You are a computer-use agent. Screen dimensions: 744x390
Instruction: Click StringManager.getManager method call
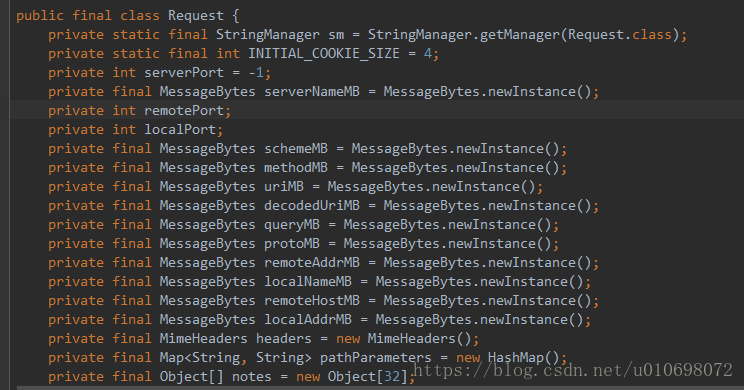click(x=464, y=35)
